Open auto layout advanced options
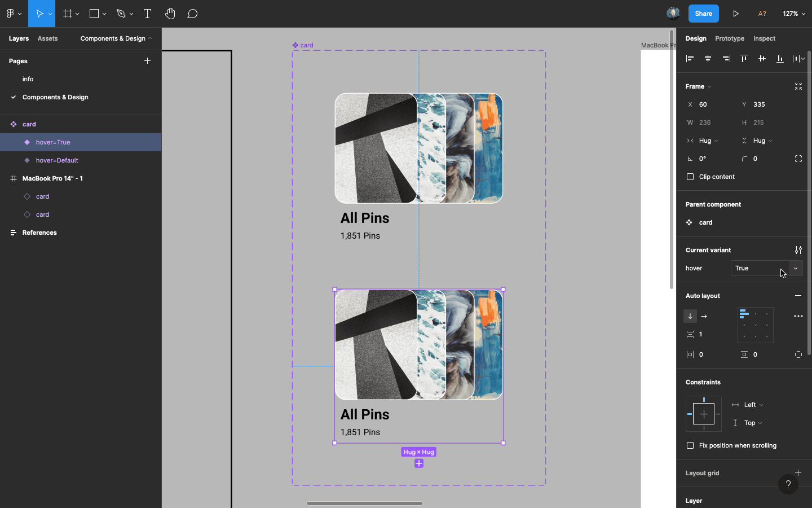Viewport: 812px width, 508px height. click(798, 316)
